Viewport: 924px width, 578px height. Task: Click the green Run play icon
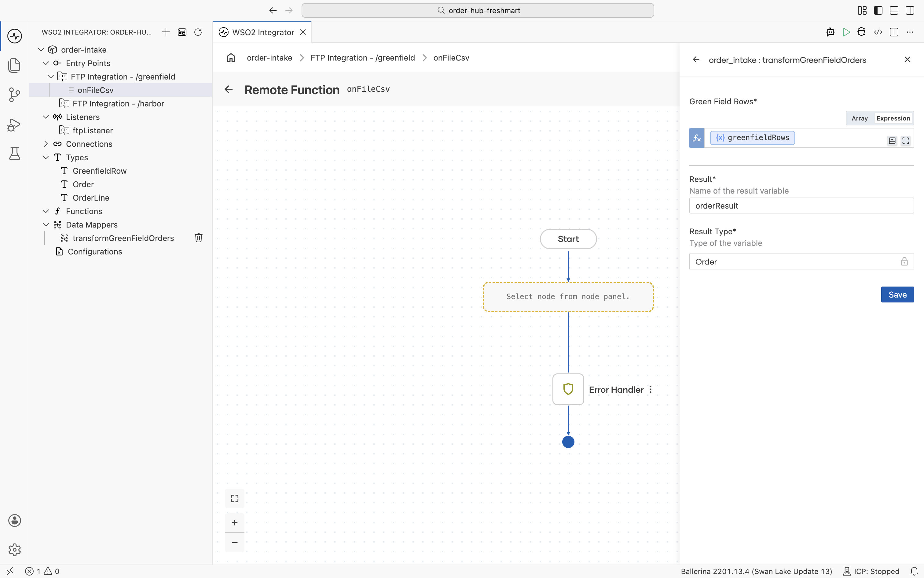click(x=846, y=32)
